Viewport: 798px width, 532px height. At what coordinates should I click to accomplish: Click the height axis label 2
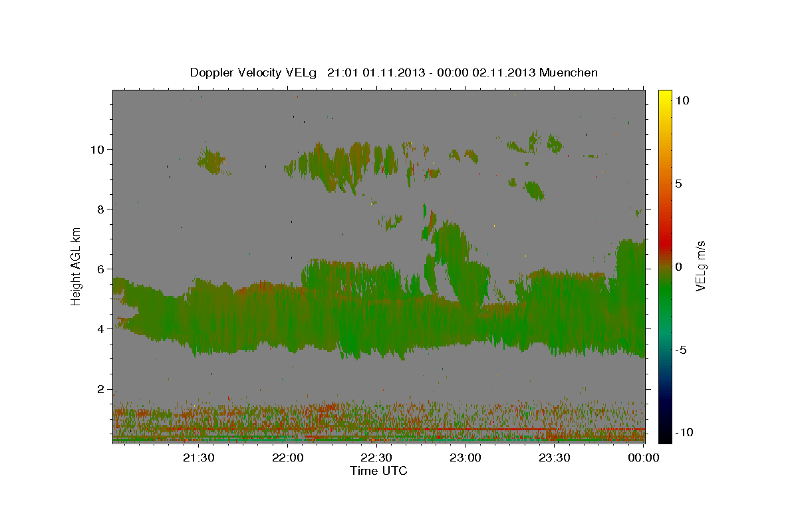[x=100, y=388]
